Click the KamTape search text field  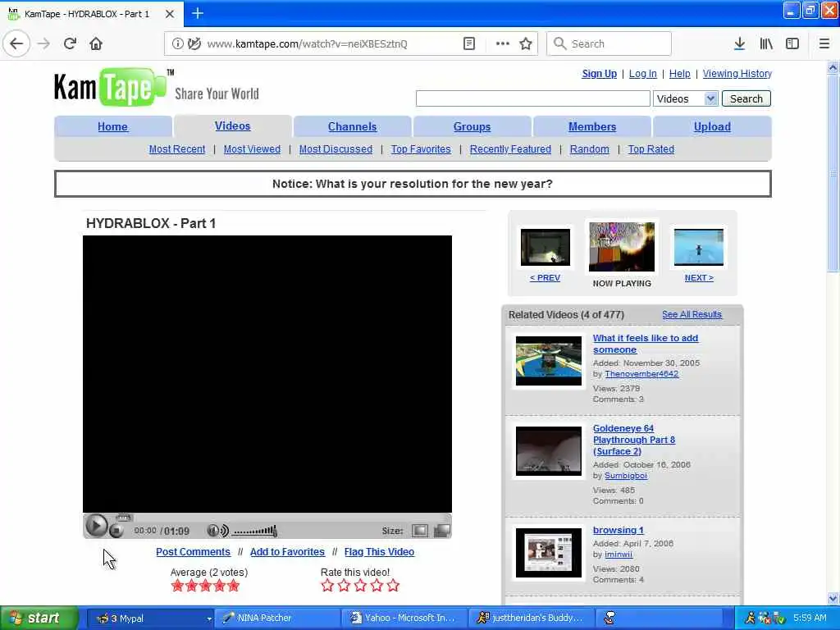tap(532, 98)
